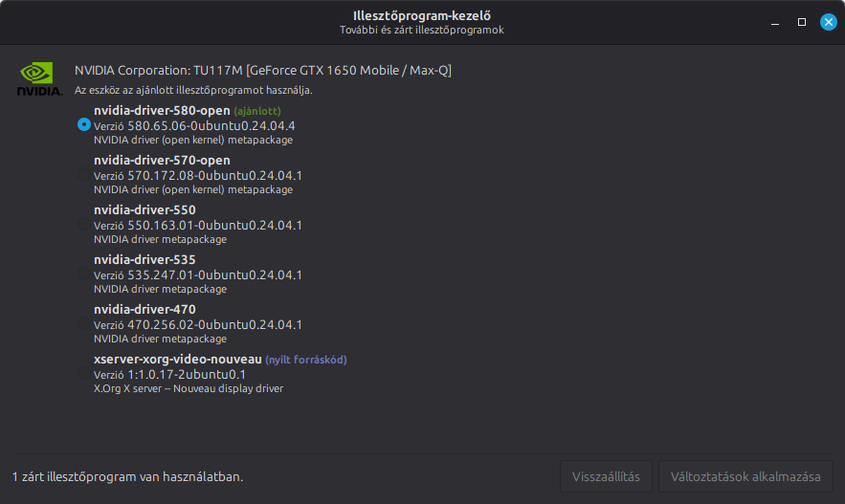Click the NVIDIA logo icon
845x504 pixels.
coord(39,79)
